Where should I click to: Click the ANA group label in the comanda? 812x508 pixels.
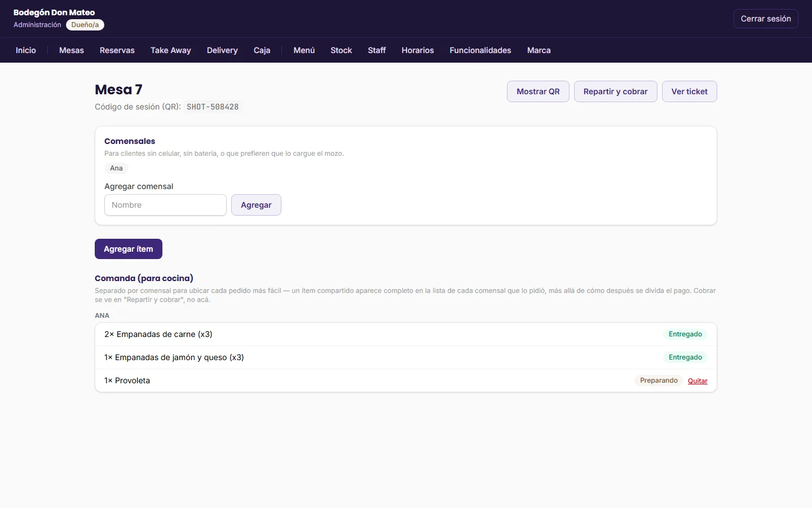click(102, 316)
